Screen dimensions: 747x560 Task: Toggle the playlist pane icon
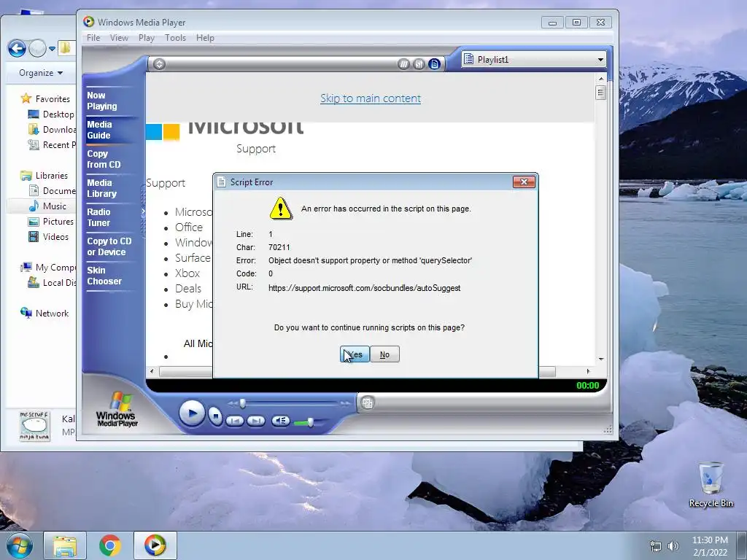coord(434,64)
